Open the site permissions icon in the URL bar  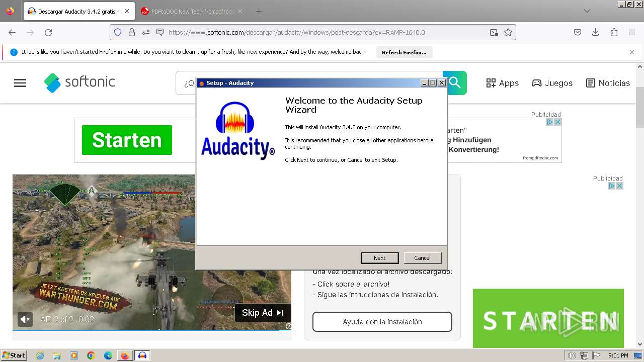click(x=146, y=32)
